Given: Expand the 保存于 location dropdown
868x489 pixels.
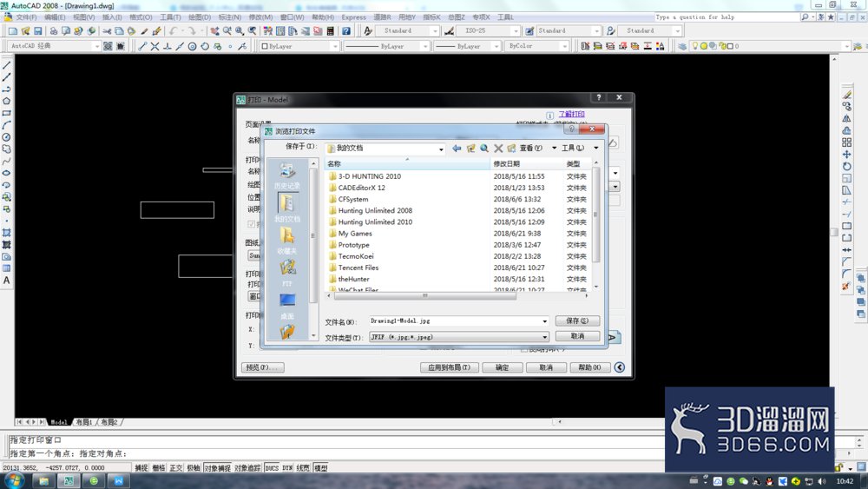Looking at the screenshot, I should [441, 149].
